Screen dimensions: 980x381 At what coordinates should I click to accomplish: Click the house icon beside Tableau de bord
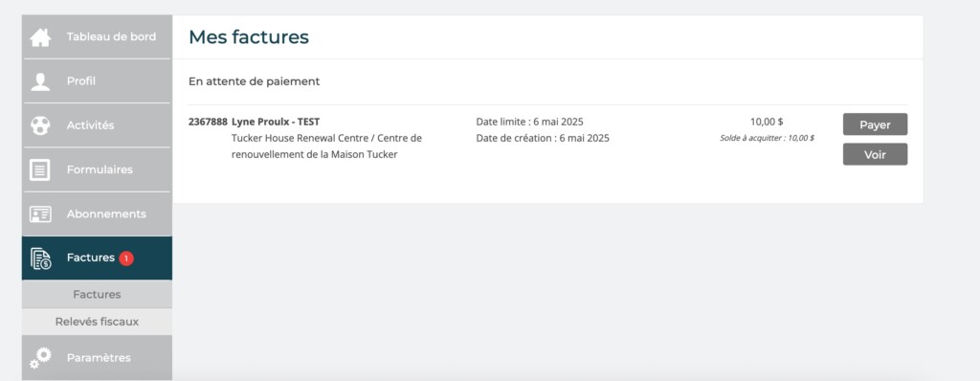[x=40, y=37]
